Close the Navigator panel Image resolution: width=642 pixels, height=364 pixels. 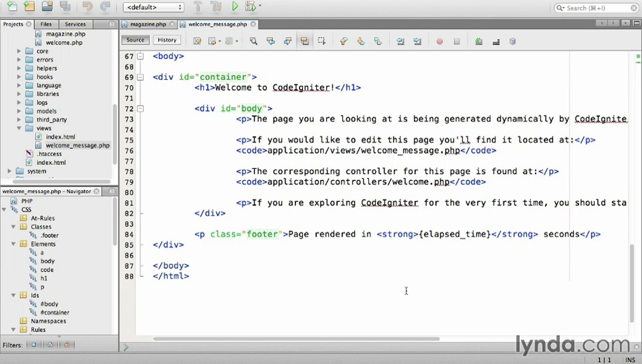[x=97, y=191]
